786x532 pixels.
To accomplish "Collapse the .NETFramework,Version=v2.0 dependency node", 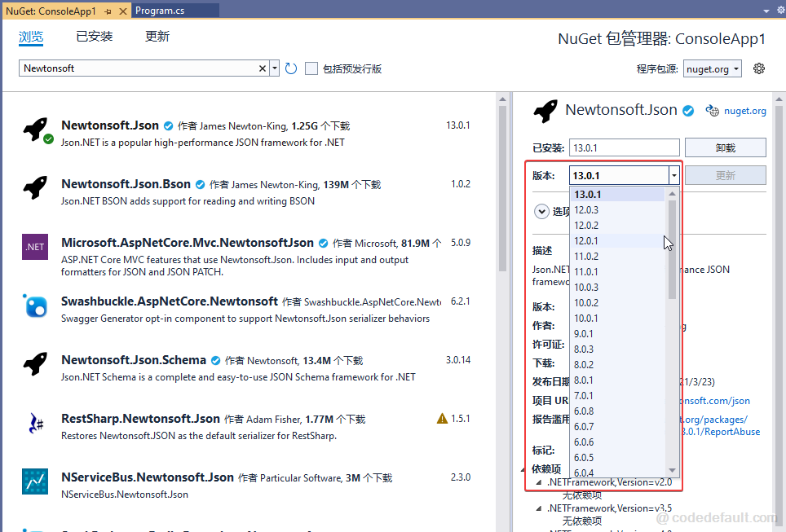I will pos(539,482).
